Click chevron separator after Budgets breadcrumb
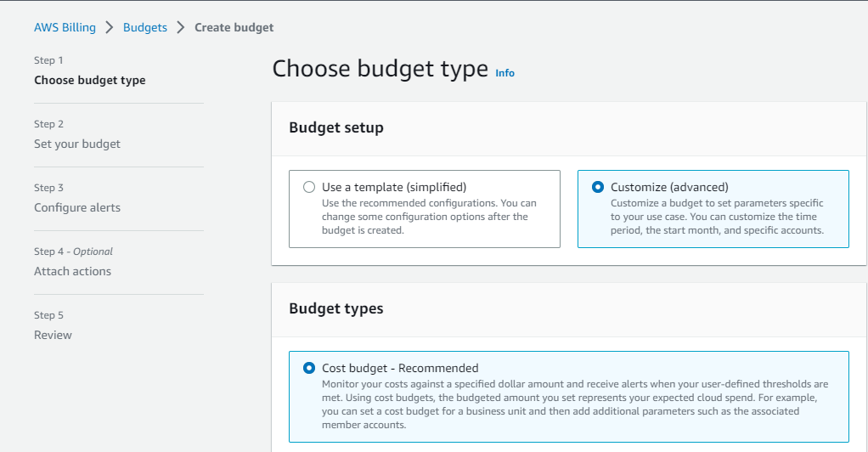Viewport: 868px width, 452px height. [181, 27]
